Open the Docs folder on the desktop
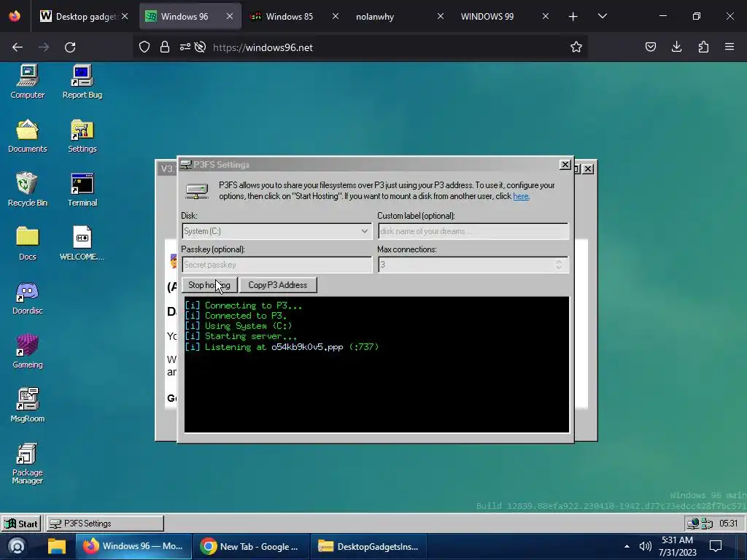 pos(27,244)
